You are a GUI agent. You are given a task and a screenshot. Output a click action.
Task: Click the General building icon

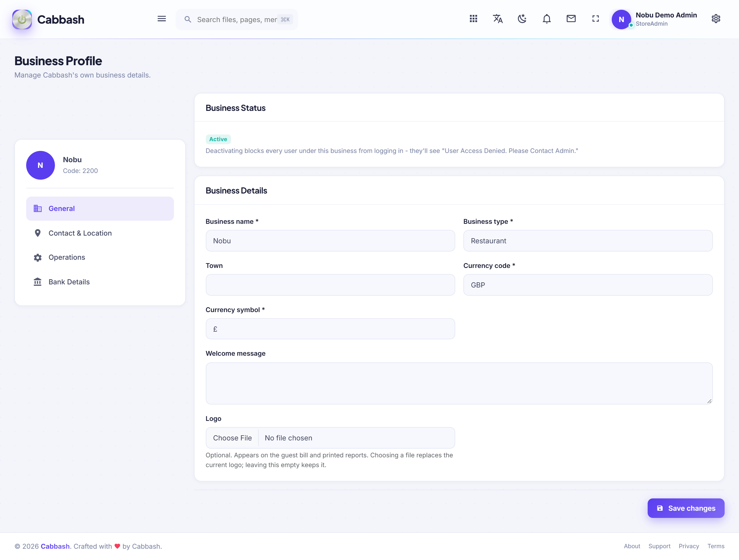tap(37, 208)
